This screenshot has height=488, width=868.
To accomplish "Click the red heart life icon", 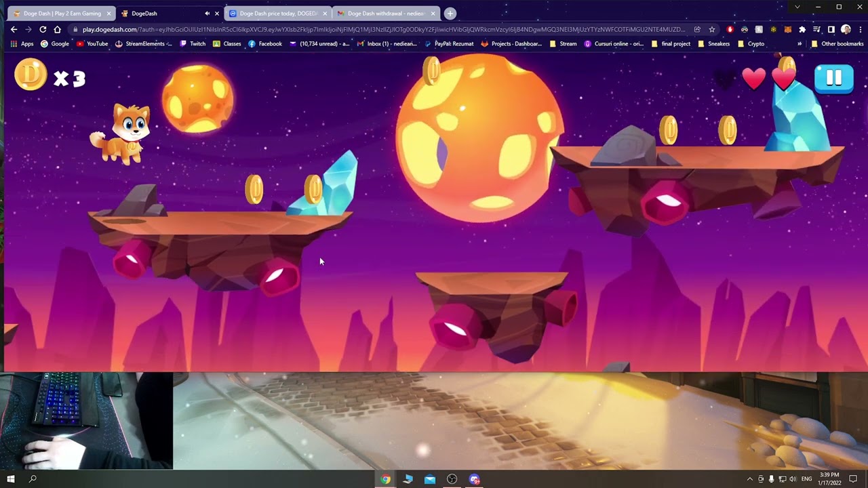I will pyautogui.click(x=753, y=79).
